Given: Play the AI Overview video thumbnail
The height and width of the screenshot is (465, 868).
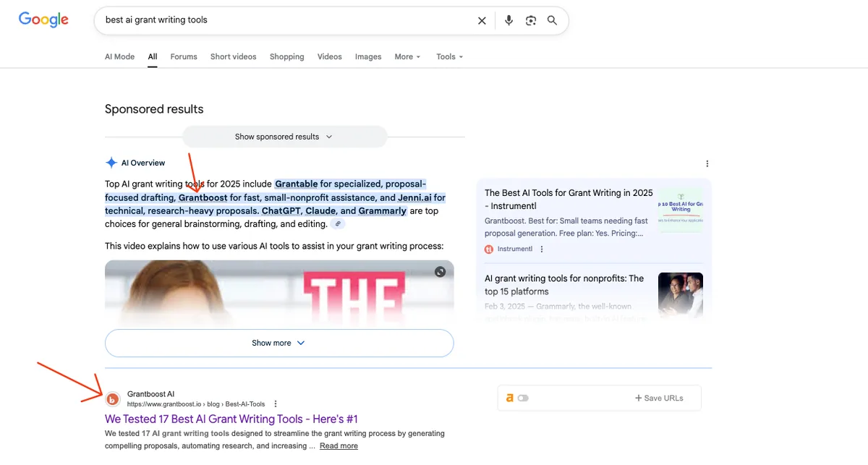Looking at the screenshot, I should point(279,293).
